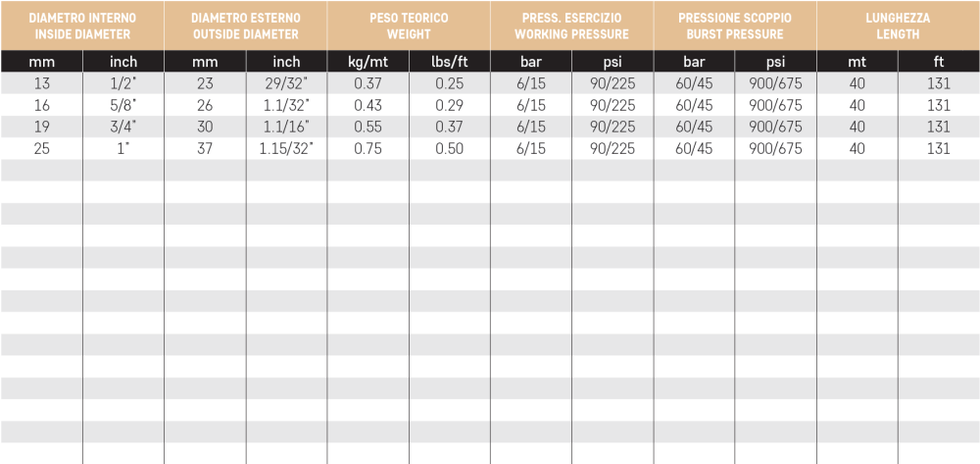Select the Lunghezza Length header
980x464 pixels.
coord(898,26)
